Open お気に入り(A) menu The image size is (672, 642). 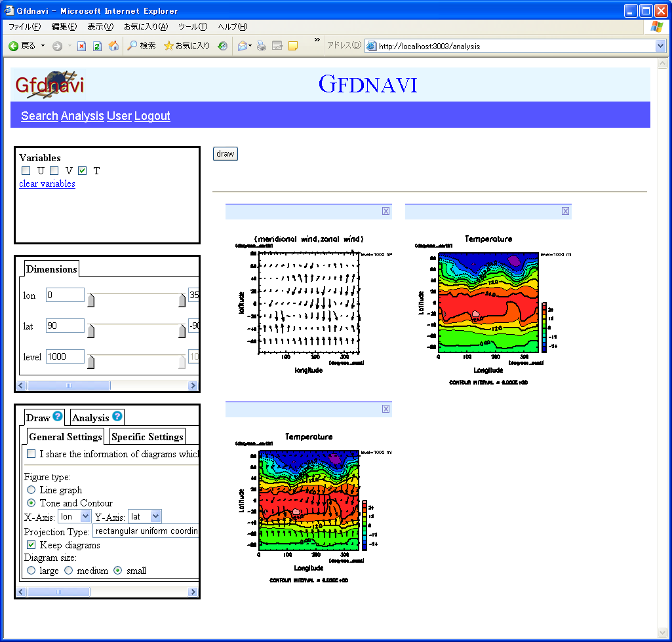click(146, 27)
